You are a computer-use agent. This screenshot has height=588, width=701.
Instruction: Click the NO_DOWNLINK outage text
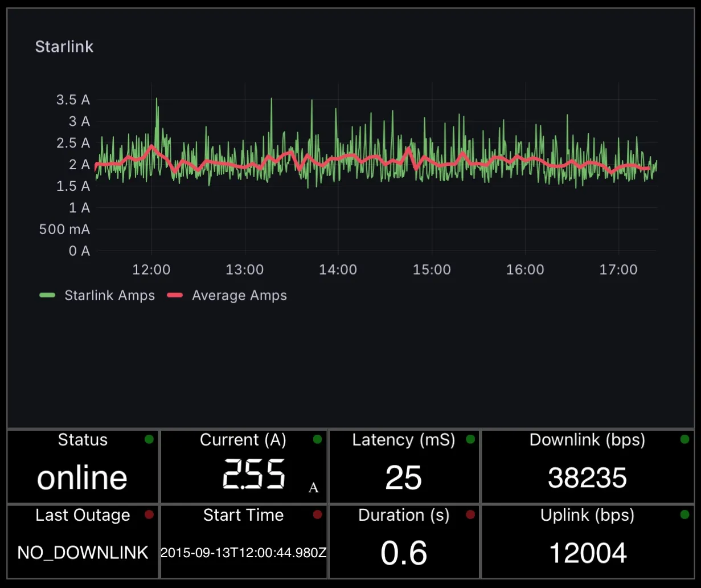pyautogui.click(x=83, y=552)
